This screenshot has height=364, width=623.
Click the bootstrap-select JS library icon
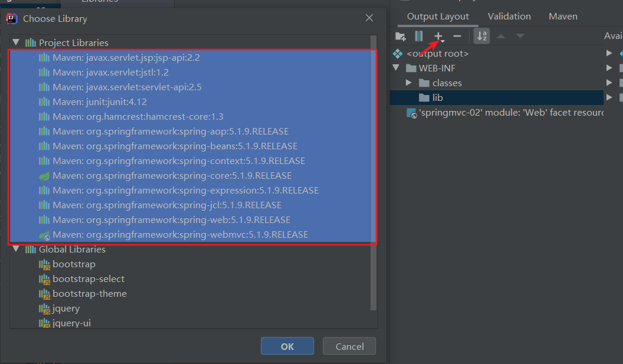44,279
